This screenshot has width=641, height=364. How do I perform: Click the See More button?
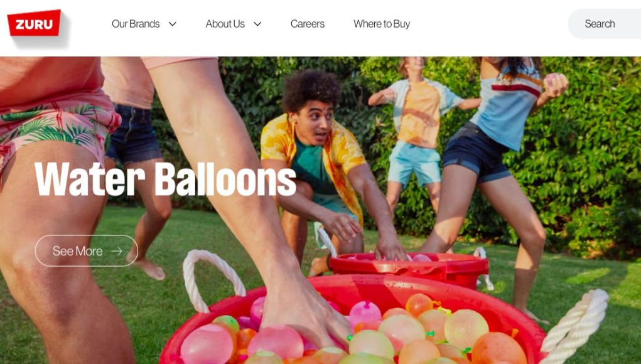[x=86, y=251]
